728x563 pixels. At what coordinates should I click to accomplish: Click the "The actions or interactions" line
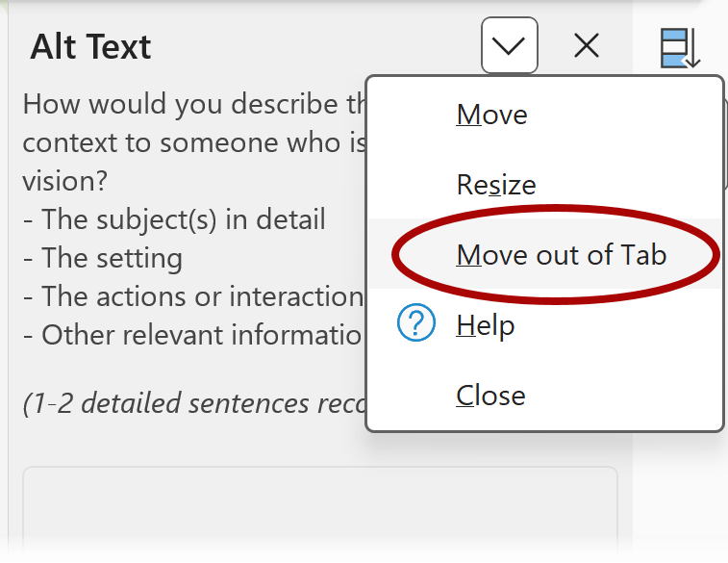pyautogui.click(x=192, y=296)
